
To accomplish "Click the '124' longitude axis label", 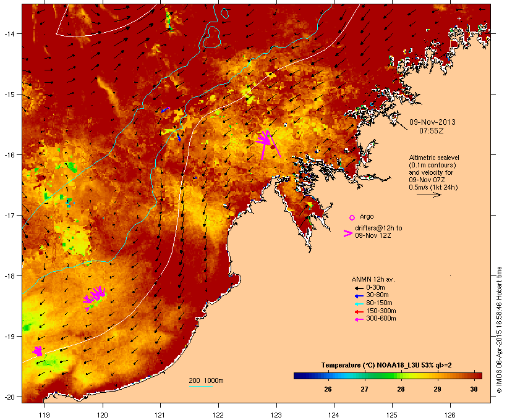I will [x=334, y=415].
